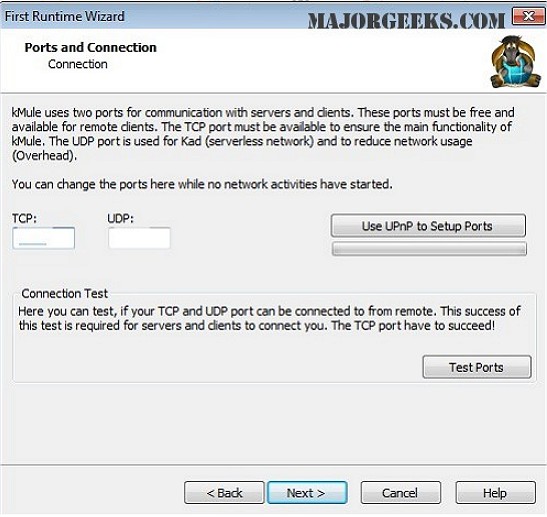This screenshot has height=517, width=547.
Task: Click into the TCP port field
Action: coord(44,238)
